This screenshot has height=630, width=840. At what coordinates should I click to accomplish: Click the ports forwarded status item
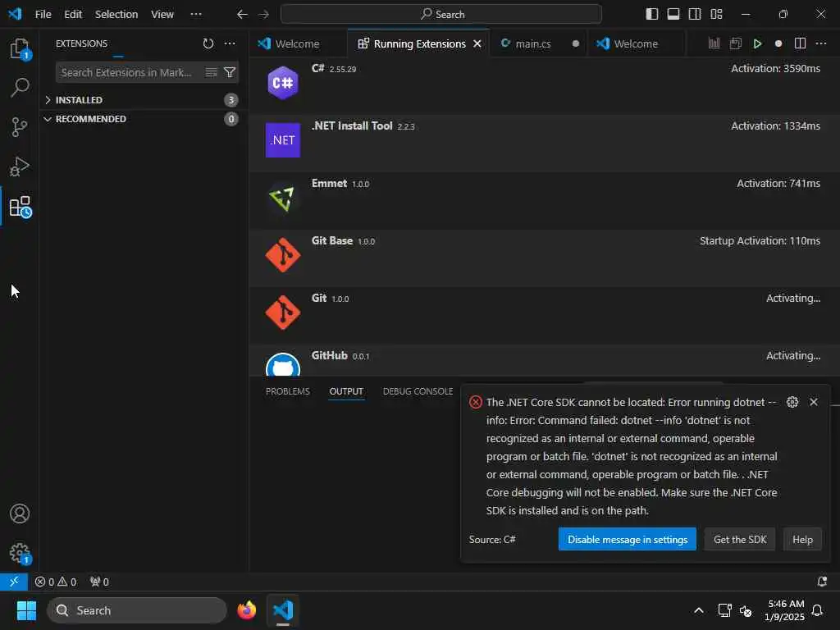(x=99, y=582)
